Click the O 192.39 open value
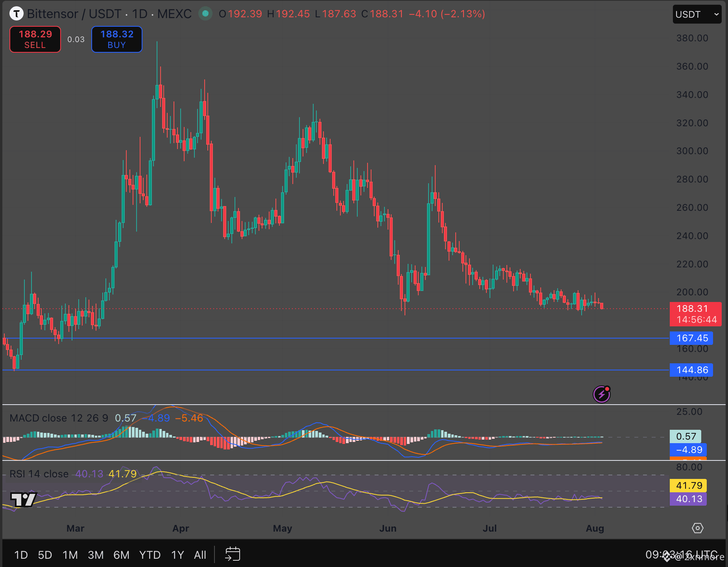The image size is (728, 567). click(240, 14)
